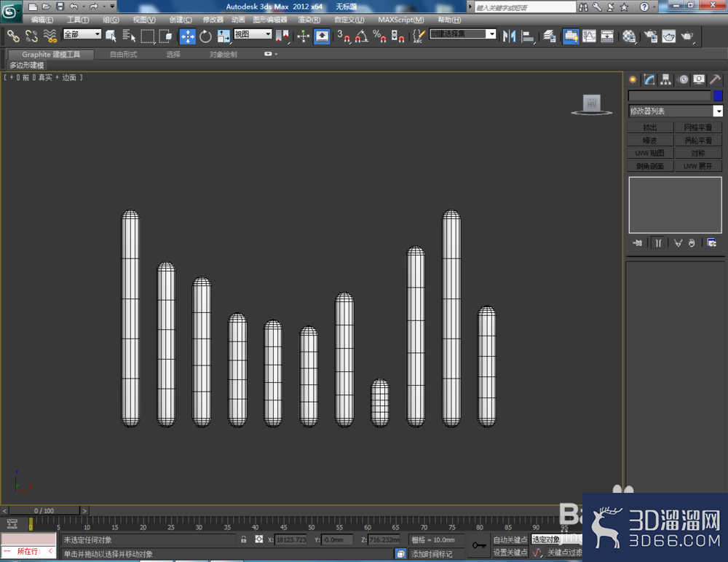The width and height of the screenshot is (728, 562).
Task: Click the 设置关键点 set key button
Action: (510, 553)
